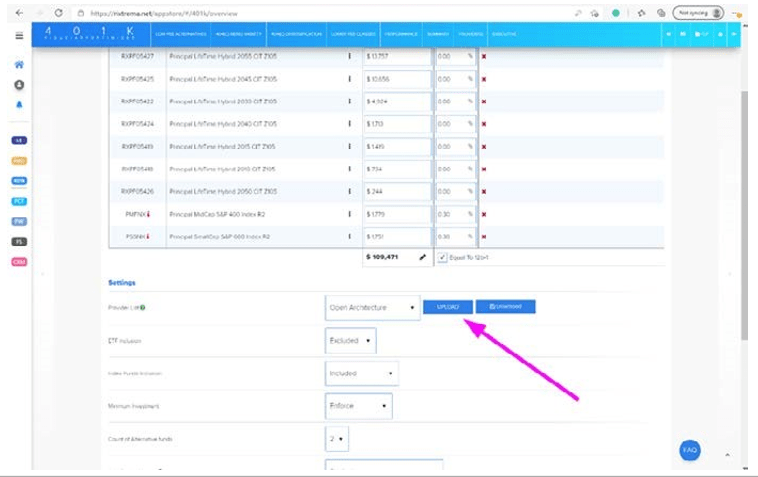The width and height of the screenshot is (758, 477).
Task: Delete the Principal LifeTime Hybrid 2055 row
Action: point(485,56)
